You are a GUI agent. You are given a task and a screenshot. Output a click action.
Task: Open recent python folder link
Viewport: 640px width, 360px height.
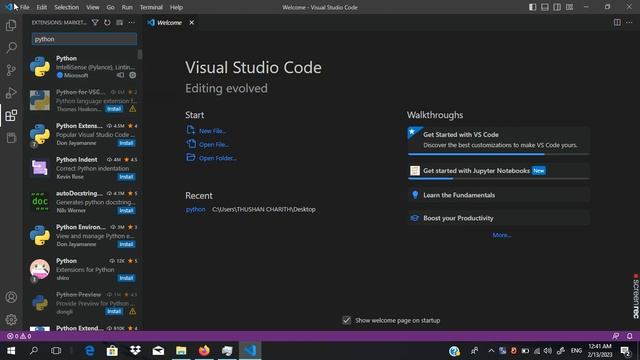coord(196,209)
